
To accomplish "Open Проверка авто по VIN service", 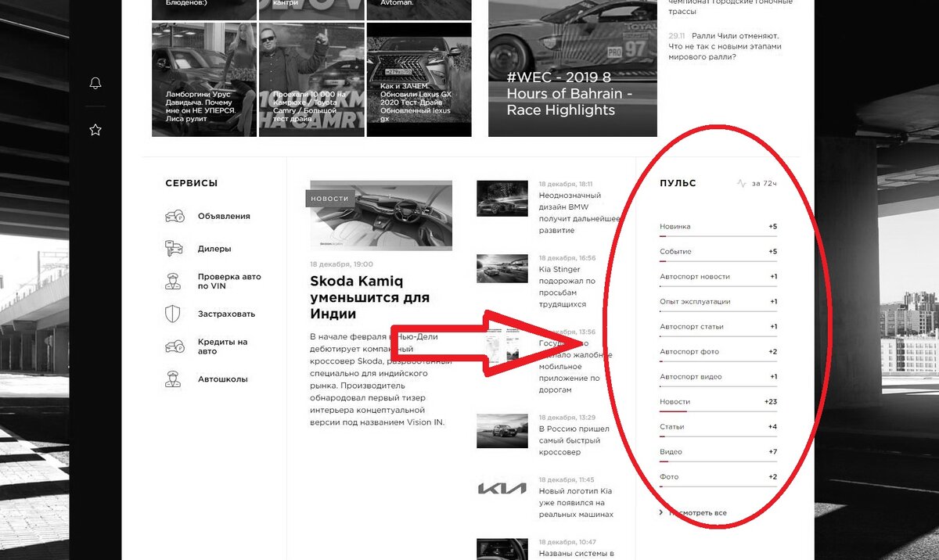I will pos(229,282).
